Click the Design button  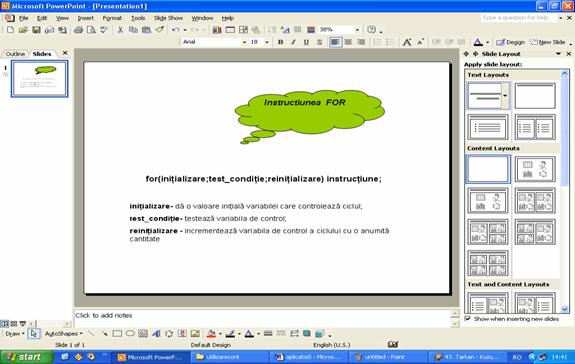510,42
